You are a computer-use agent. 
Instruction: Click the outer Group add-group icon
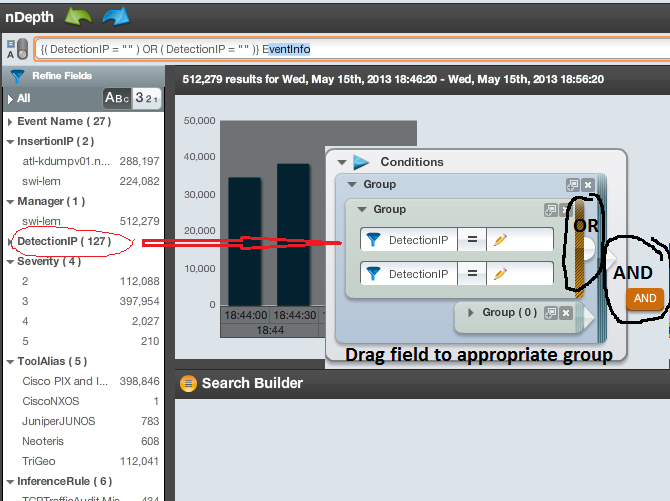(x=573, y=185)
